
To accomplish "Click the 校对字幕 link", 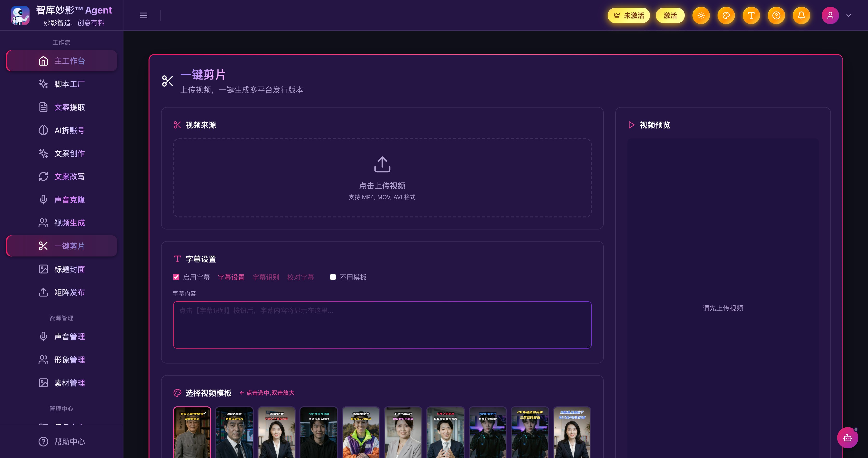I will pyautogui.click(x=301, y=277).
